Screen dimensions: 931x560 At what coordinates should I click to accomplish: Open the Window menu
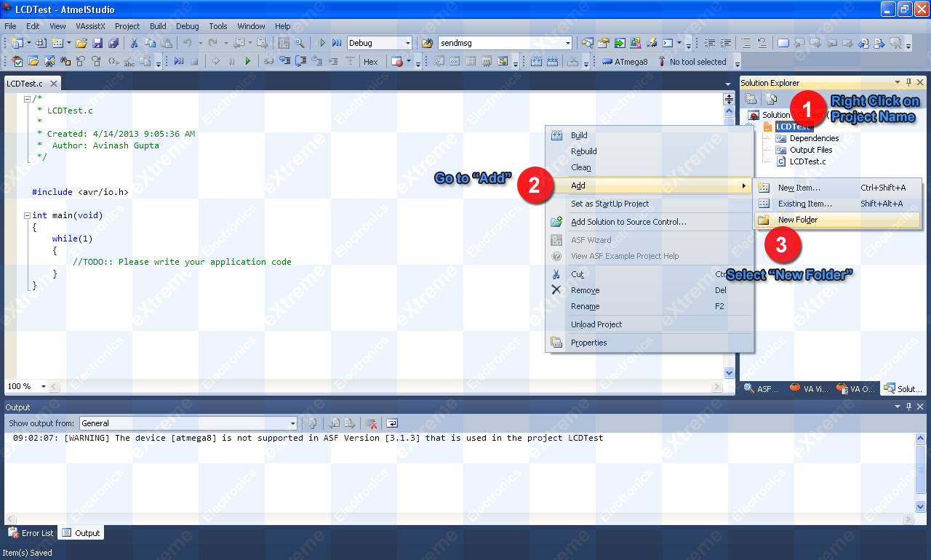point(252,26)
